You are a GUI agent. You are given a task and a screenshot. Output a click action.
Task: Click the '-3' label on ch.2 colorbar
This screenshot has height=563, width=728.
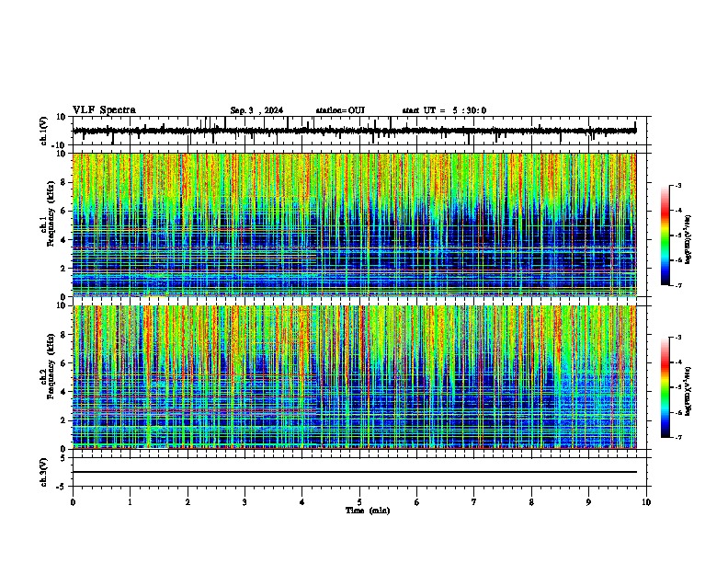pos(677,338)
